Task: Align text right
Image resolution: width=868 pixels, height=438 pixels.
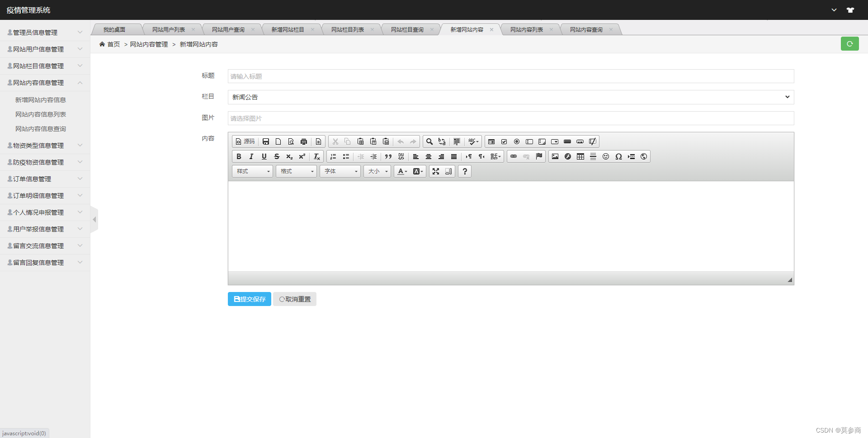Action: click(x=441, y=156)
